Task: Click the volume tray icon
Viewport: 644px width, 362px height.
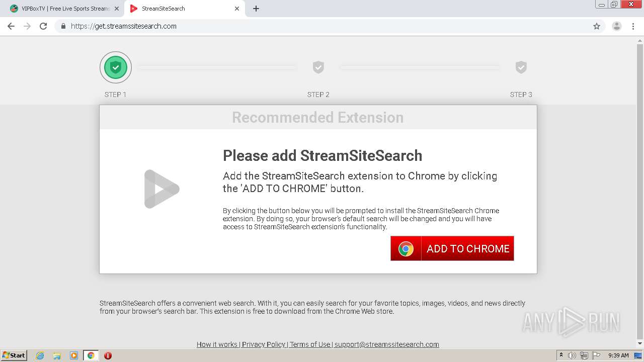Action: click(x=572, y=355)
